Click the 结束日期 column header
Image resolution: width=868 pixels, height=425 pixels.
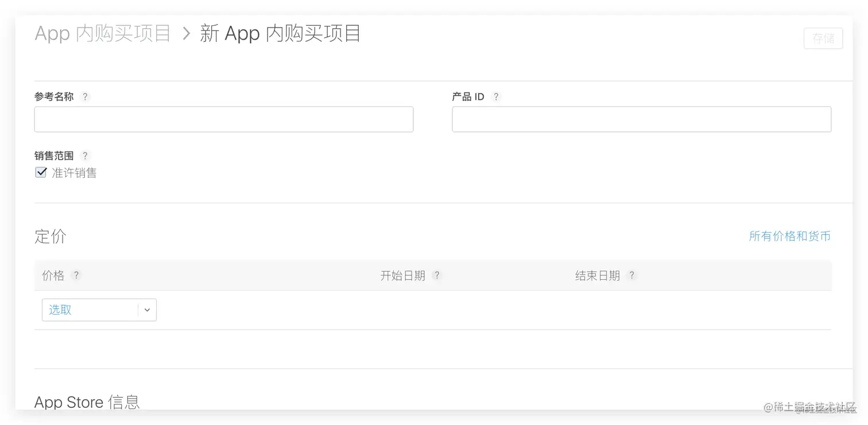coord(598,276)
